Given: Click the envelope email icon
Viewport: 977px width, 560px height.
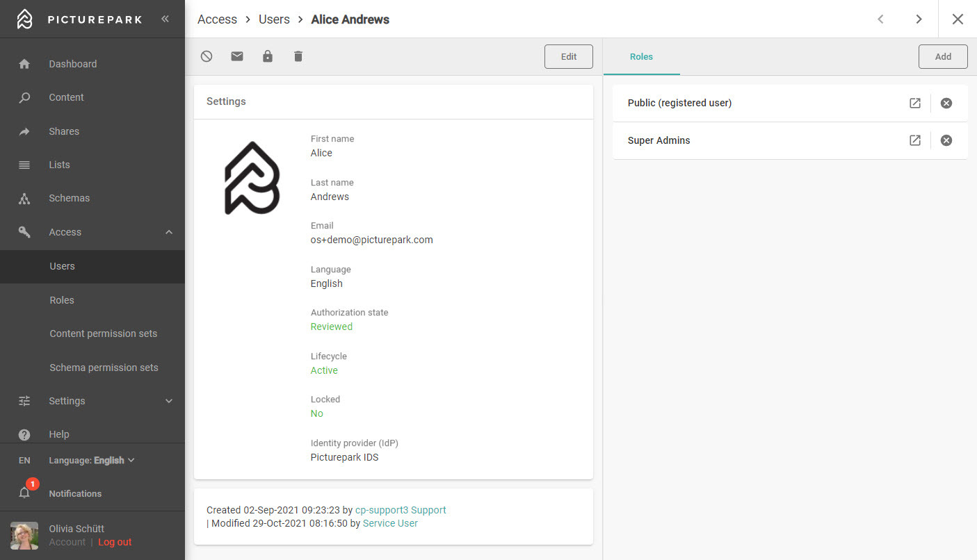Looking at the screenshot, I should 237,56.
